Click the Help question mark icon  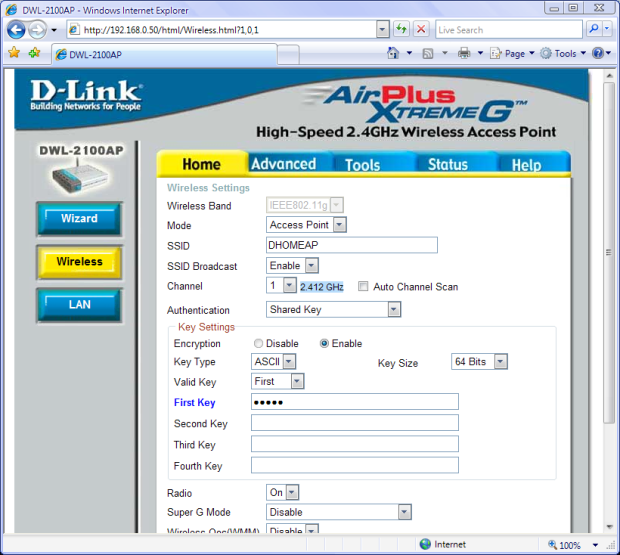pyautogui.click(x=598, y=53)
